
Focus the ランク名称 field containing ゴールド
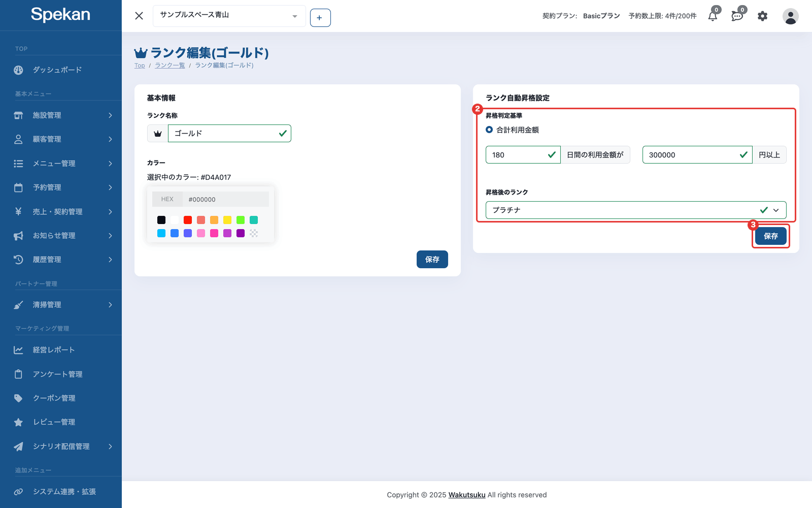pos(229,134)
